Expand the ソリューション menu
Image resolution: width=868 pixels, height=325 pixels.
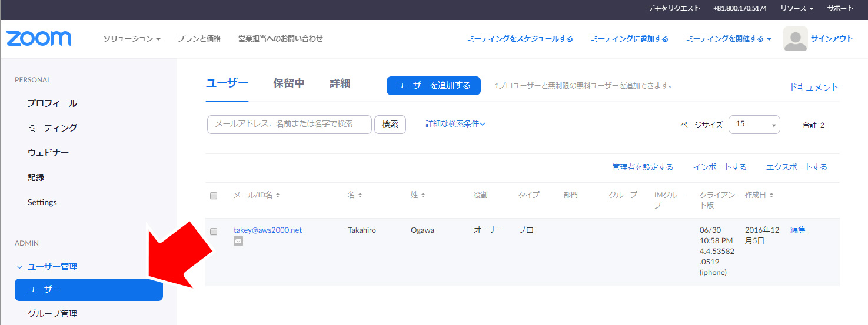point(132,39)
